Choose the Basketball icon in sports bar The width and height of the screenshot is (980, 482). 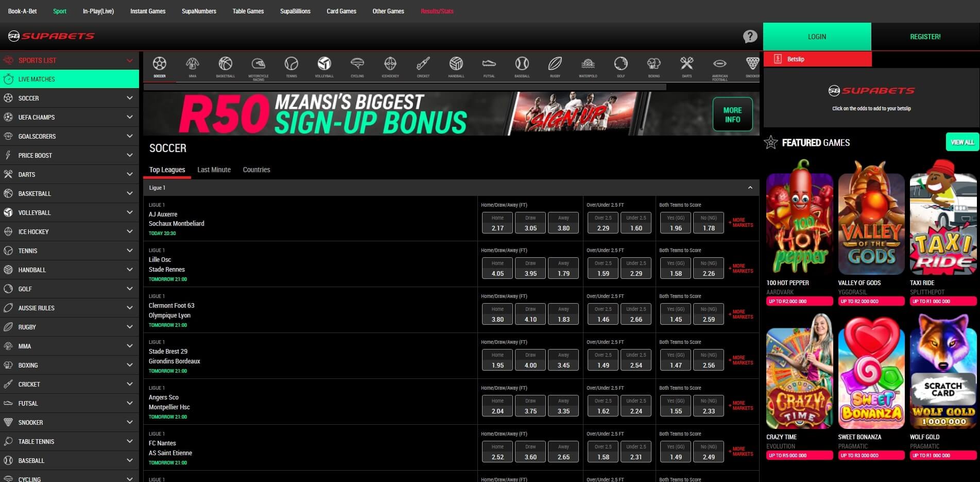point(225,64)
